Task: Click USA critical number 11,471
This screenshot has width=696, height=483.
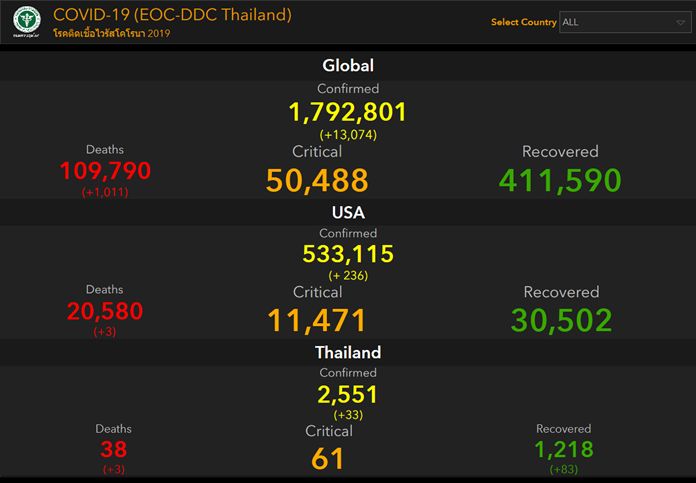Action: tap(317, 320)
